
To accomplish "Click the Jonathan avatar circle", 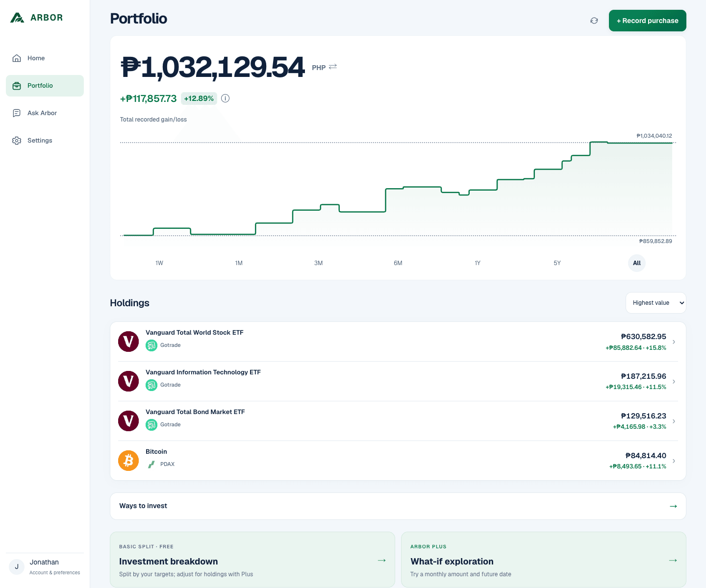I will click(17, 567).
